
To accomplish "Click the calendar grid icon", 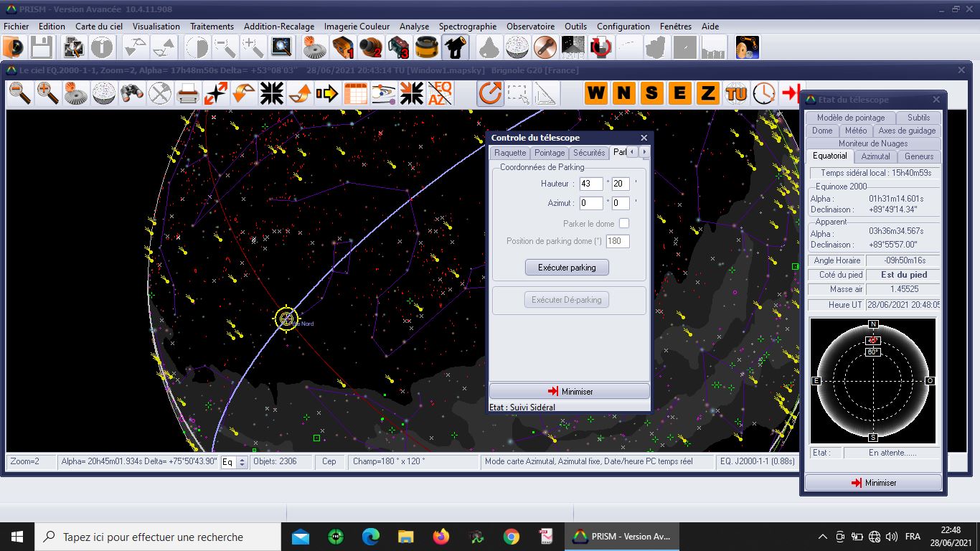I will click(x=356, y=93).
